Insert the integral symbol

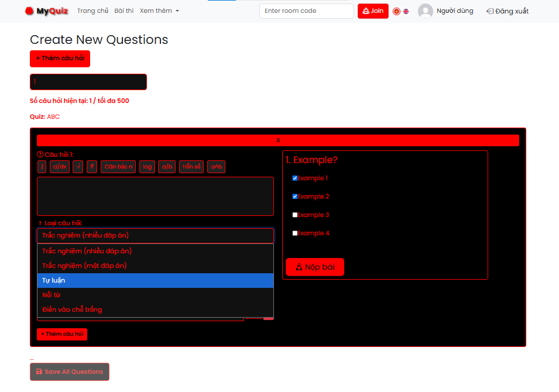(x=42, y=167)
